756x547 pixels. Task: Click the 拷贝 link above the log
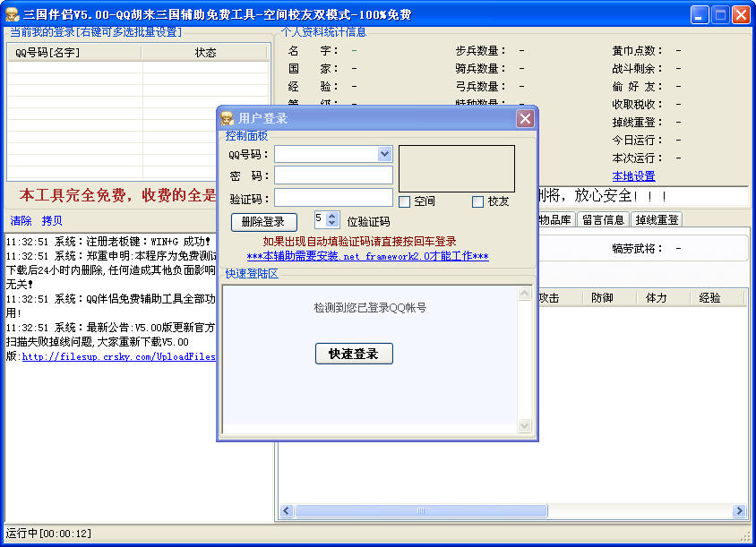coord(52,221)
